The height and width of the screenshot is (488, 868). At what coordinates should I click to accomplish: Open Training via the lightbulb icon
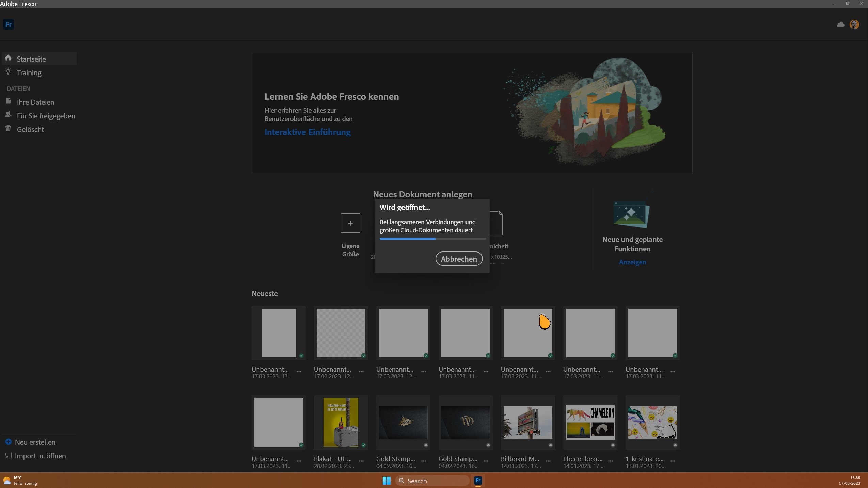(9, 72)
